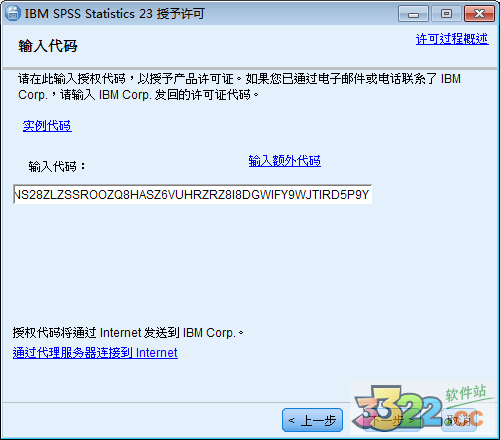Open the proxy server Internet connection link
The image size is (500, 440).
(x=95, y=352)
